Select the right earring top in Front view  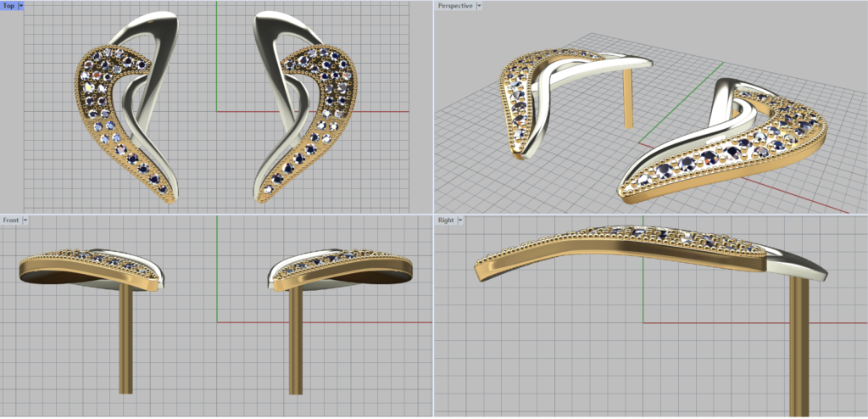pos(339,265)
